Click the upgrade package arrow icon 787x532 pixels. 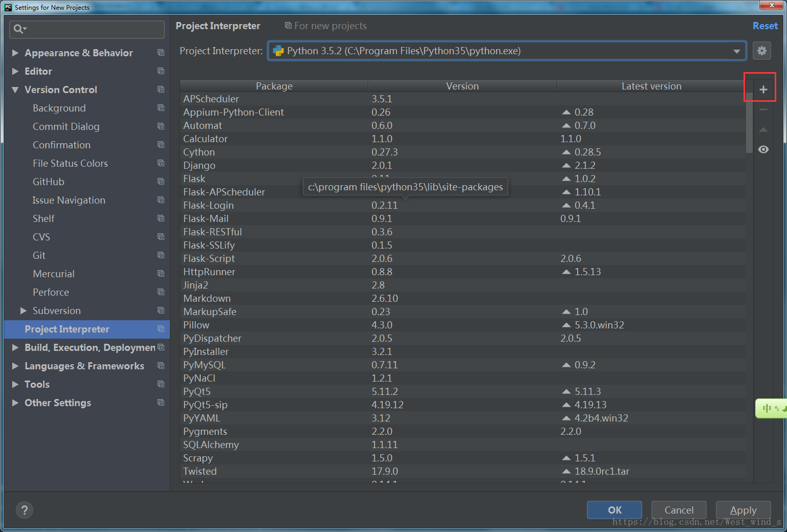[x=763, y=129]
